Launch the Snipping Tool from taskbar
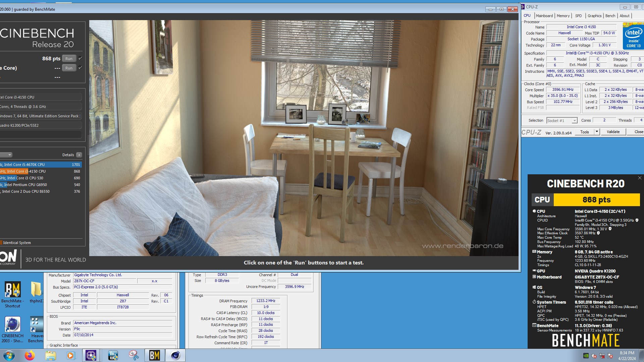The width and height of the screenshot is (644, 362). click(x=133, y=355)
